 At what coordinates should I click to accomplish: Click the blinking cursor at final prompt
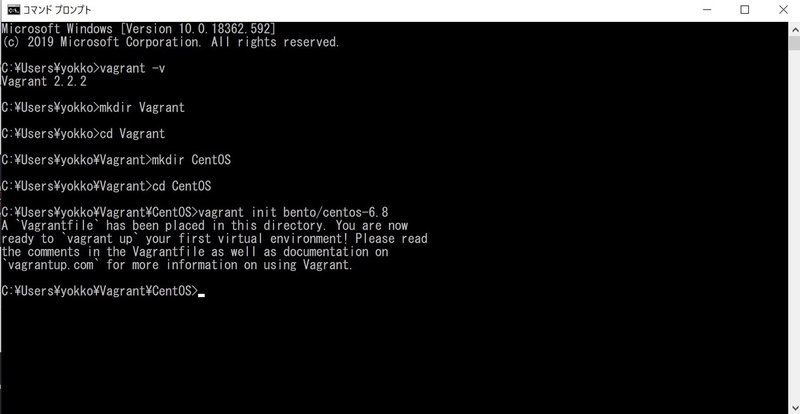(x=201, y=295)
